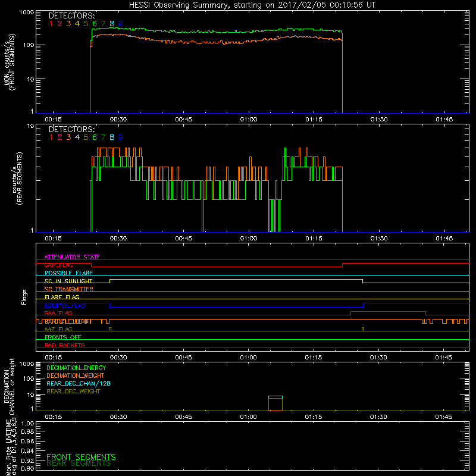Image resolution: width=476 pixels, height=476 pixels.
Task: Click the DECIMATION_WEIGHT legend entry
Action: [x=76, y=375]
